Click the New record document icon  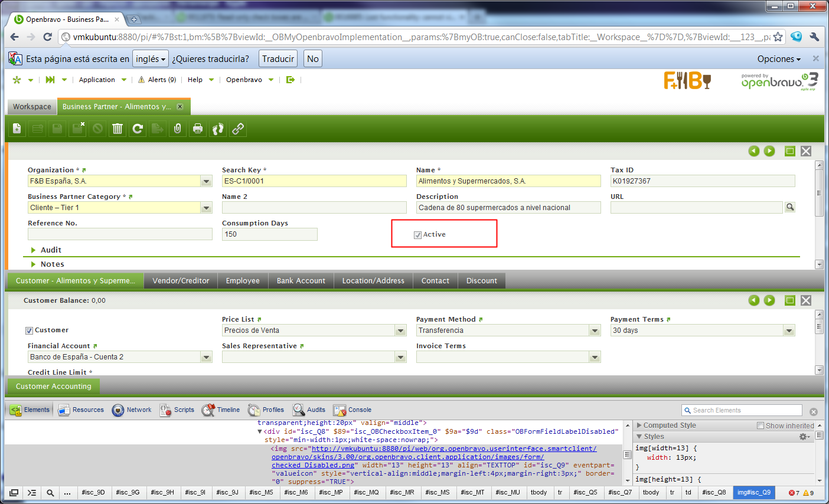17,129
